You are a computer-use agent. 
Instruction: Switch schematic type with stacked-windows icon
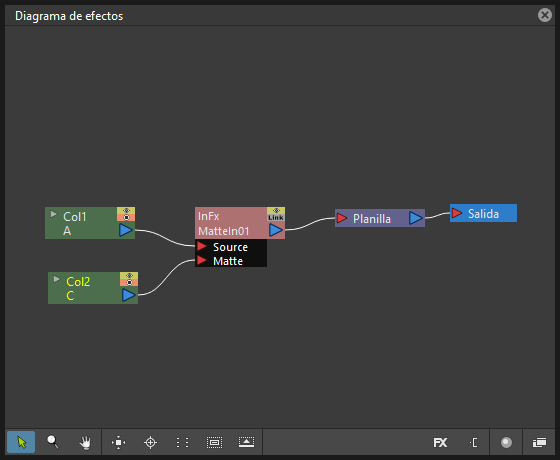click(x=539, y=442)
